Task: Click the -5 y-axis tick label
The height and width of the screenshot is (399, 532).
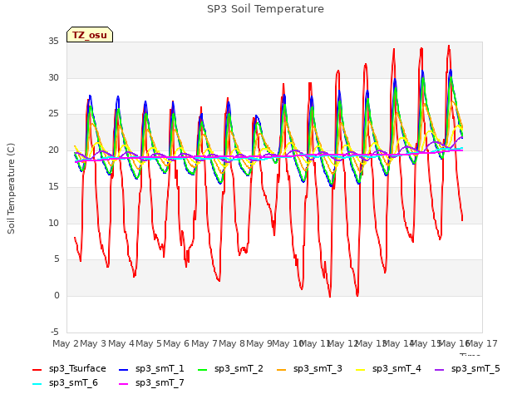Action: coord(55,332)
